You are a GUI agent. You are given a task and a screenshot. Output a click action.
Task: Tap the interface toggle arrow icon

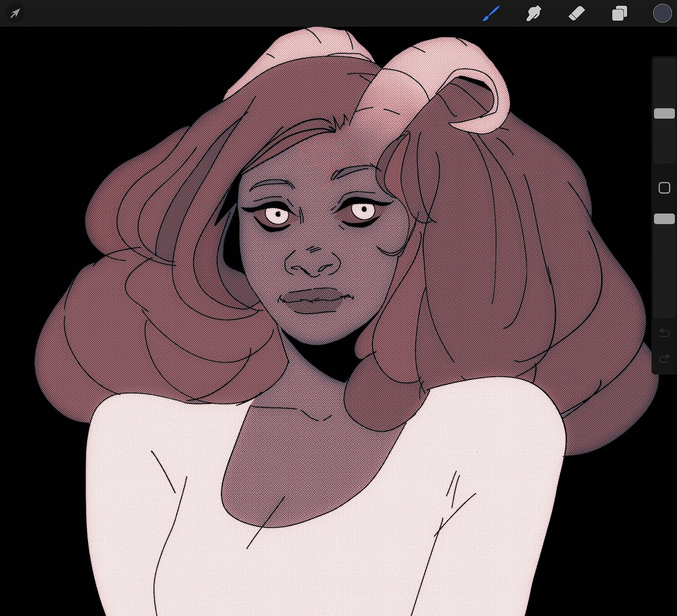(15, 14)
